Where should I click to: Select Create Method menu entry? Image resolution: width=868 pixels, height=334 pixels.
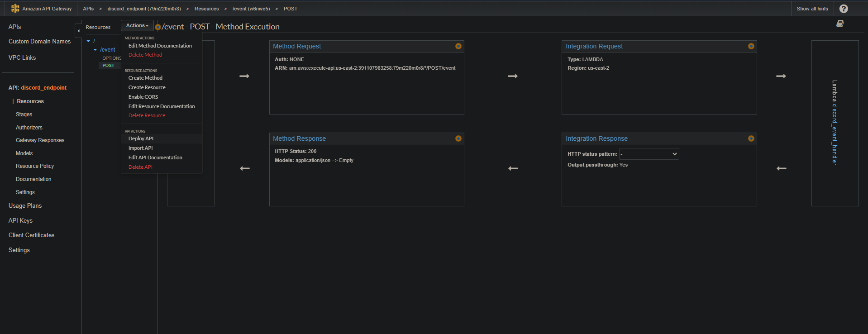145,78
